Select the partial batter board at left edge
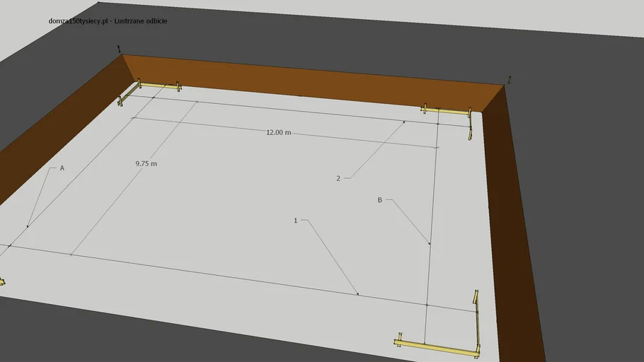The height and width of the screenshot is (362, 644). (2, 281)
